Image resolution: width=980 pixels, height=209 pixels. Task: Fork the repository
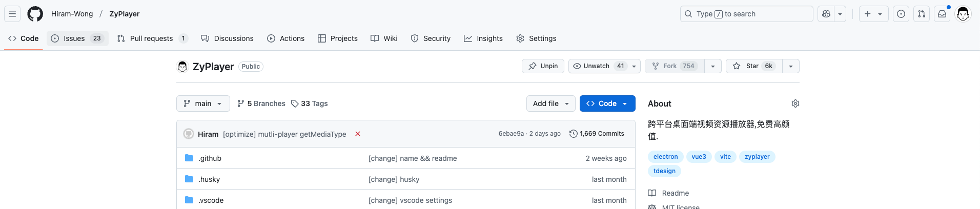[675, 66]
